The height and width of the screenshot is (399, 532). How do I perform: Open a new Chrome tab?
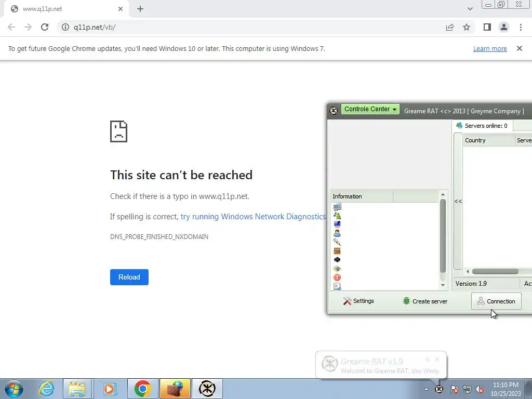tap(140, 9)
